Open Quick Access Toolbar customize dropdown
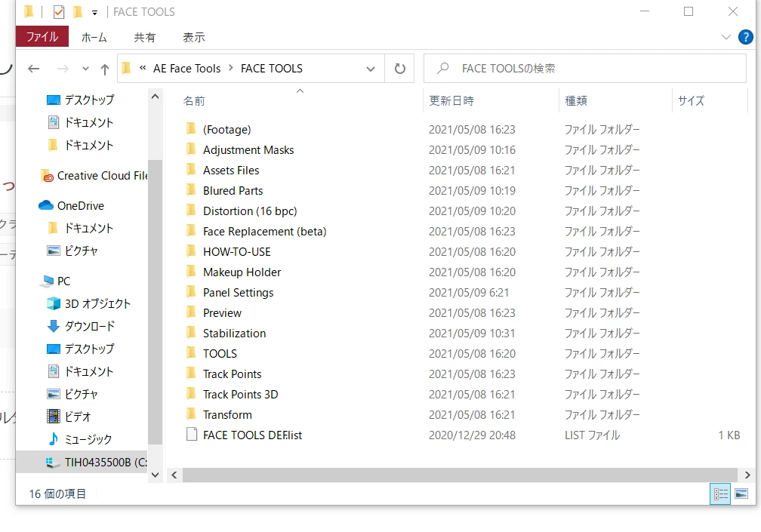This screenshot has height=532, width=761. click(94, 13)
